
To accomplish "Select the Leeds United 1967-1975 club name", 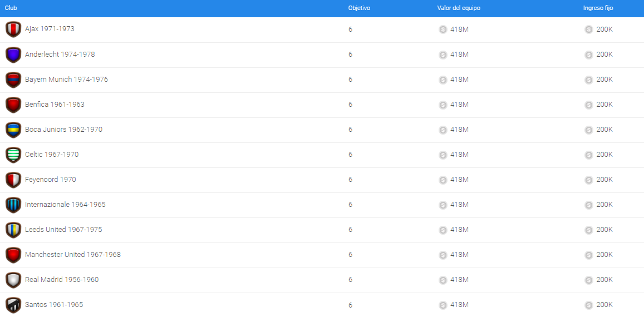I will 63,230.
